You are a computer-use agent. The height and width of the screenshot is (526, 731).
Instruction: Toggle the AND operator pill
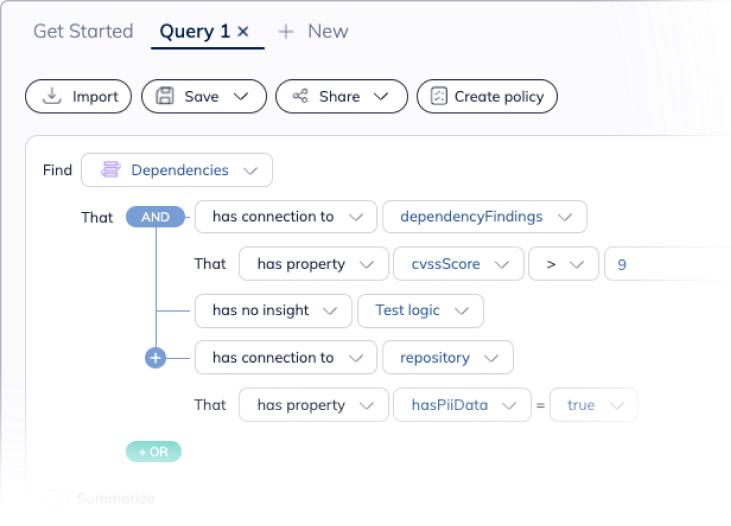point(155,217)
